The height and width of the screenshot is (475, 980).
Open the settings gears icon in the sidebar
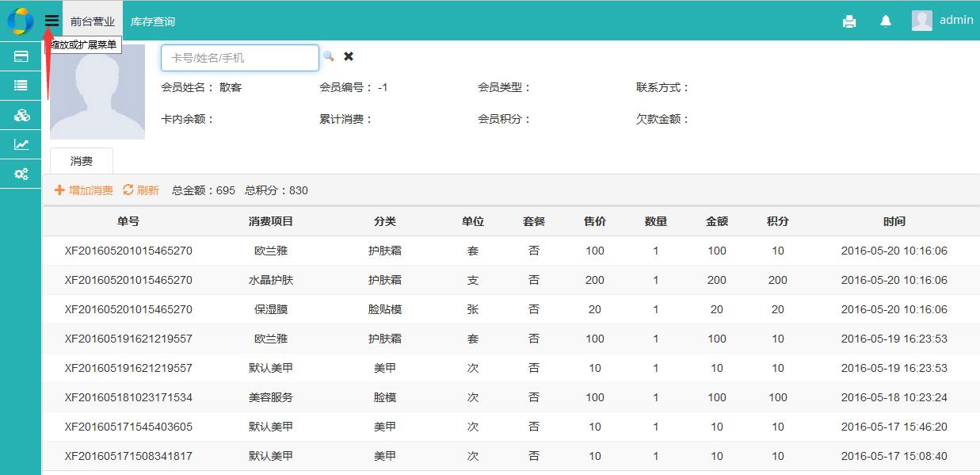[21, 174]
